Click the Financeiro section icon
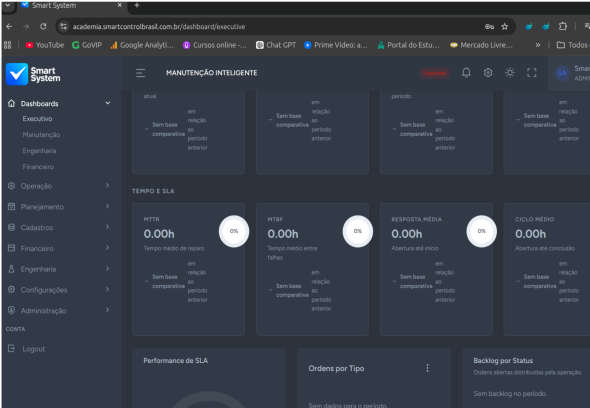The width and height of the screenshot is (590, 408). coord(11,248)
